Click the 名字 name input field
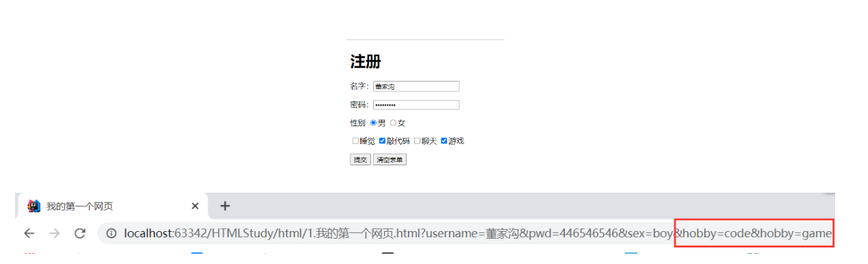868x264 pixels. (416, 86)
